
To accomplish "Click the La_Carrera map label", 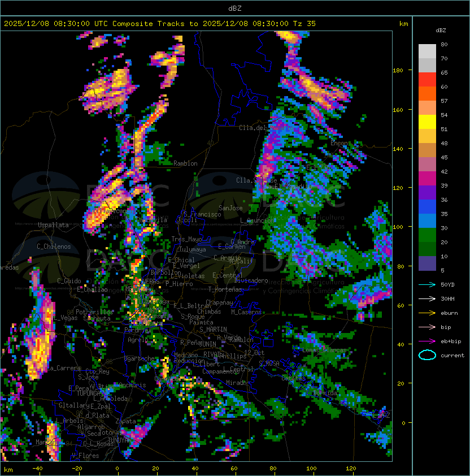I will (x=64, y=368).
